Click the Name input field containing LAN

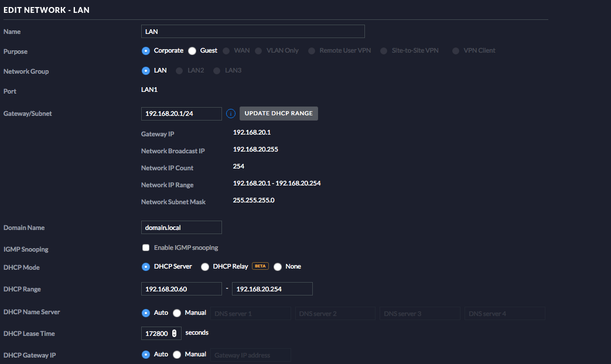point(253,32)
